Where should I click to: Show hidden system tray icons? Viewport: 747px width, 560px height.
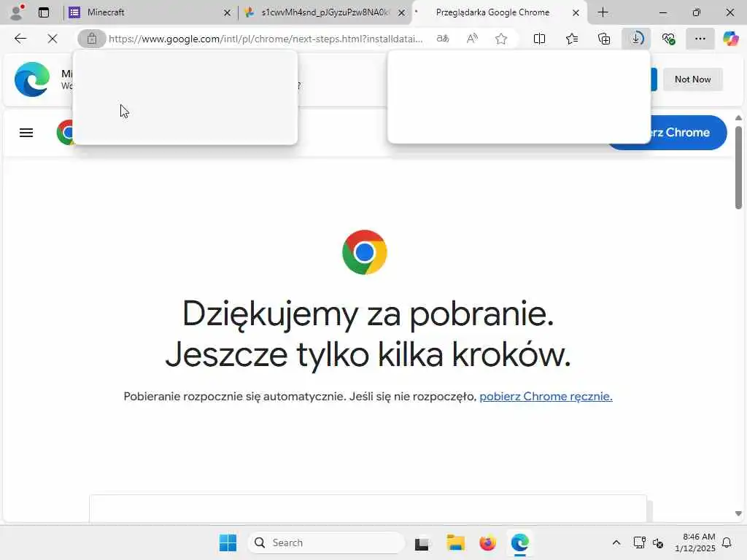[616, 542]
